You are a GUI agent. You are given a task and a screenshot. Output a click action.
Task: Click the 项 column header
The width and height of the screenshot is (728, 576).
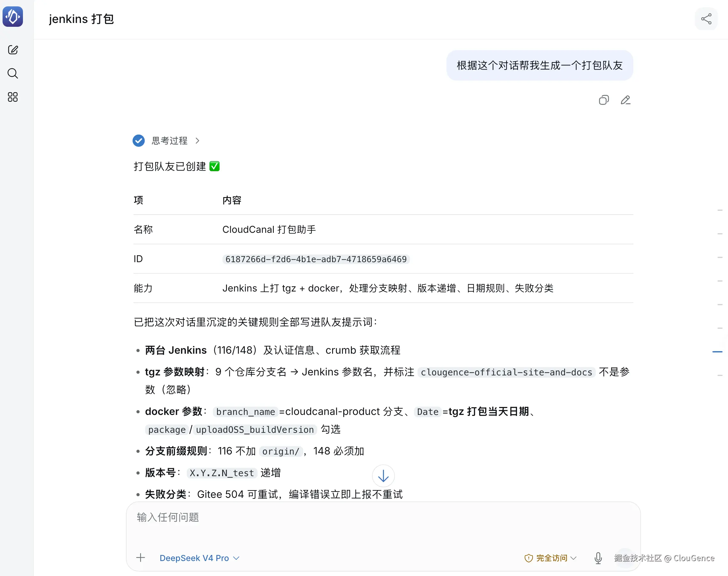click(138, 200)
